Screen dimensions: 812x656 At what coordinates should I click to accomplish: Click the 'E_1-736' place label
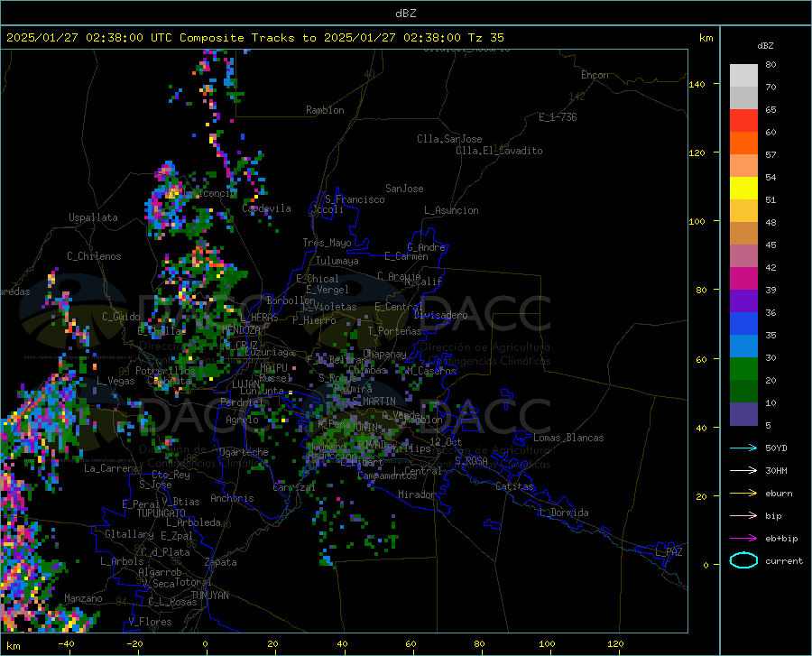click(x=558, y=117)
